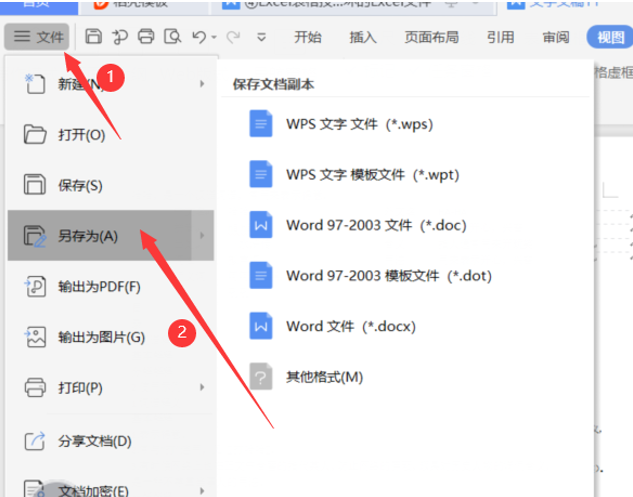Click the picture export icon beside 输出为图片
This screenshot has width=633, height=497.
35,337
